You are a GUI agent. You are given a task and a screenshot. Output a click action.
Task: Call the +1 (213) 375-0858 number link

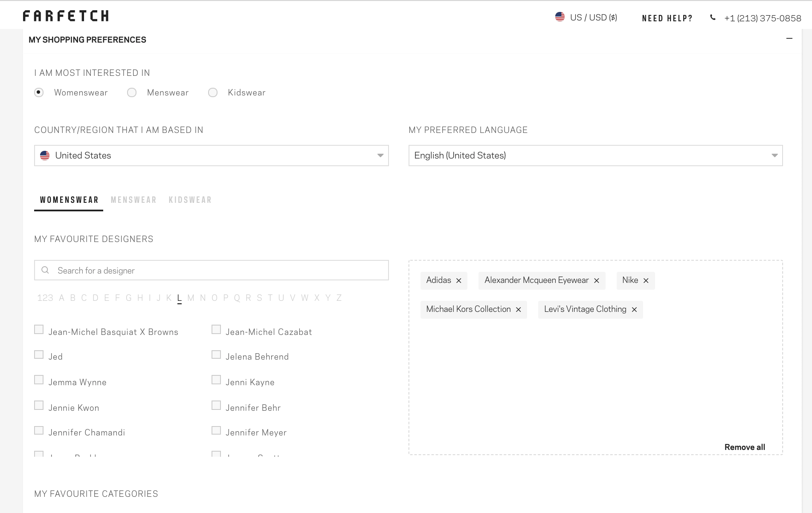(763, 18)
